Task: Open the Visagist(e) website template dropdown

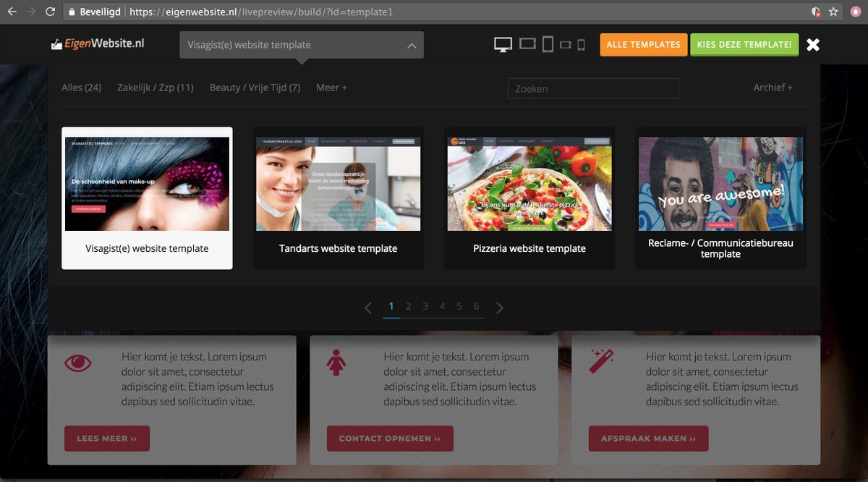Action: click(302, 45)
